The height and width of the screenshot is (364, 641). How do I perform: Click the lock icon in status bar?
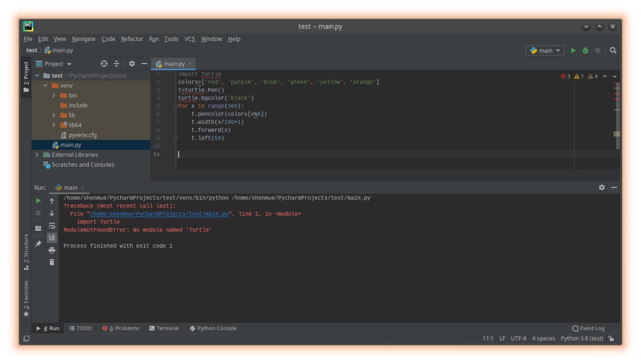point(611,338)
